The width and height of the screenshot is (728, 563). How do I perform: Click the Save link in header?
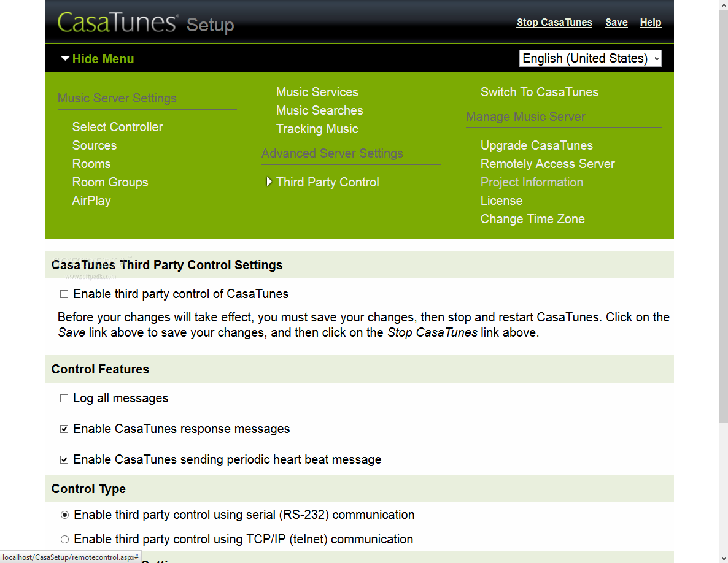(x=616, y=22)
